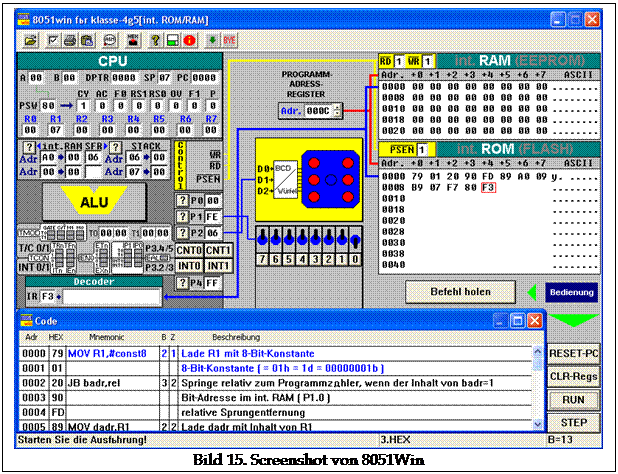The image size is (618, 474).
Task: Click the question mark left of int.RAM
Action: click(x=29, y=147)
